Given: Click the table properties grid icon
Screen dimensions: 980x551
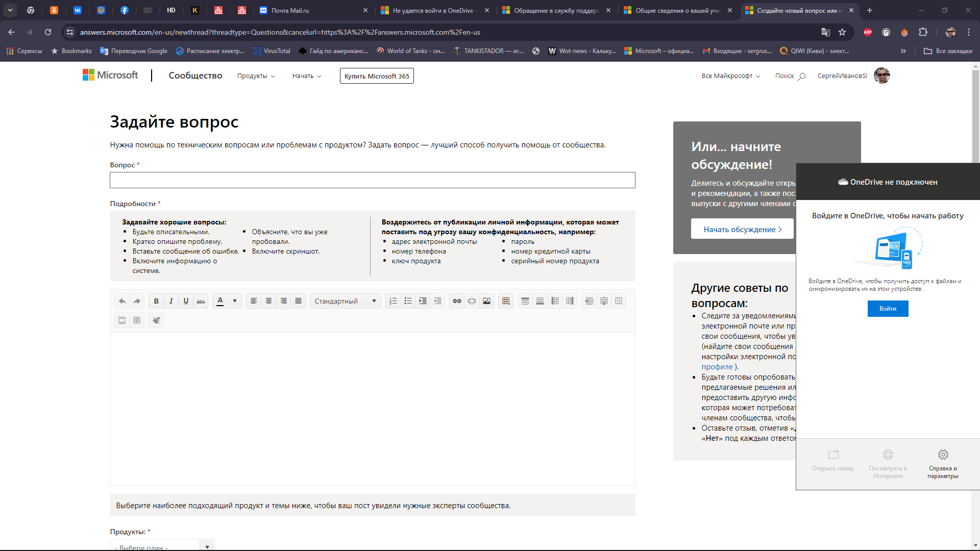Looking at the screenshot, I should pos(137,320).
